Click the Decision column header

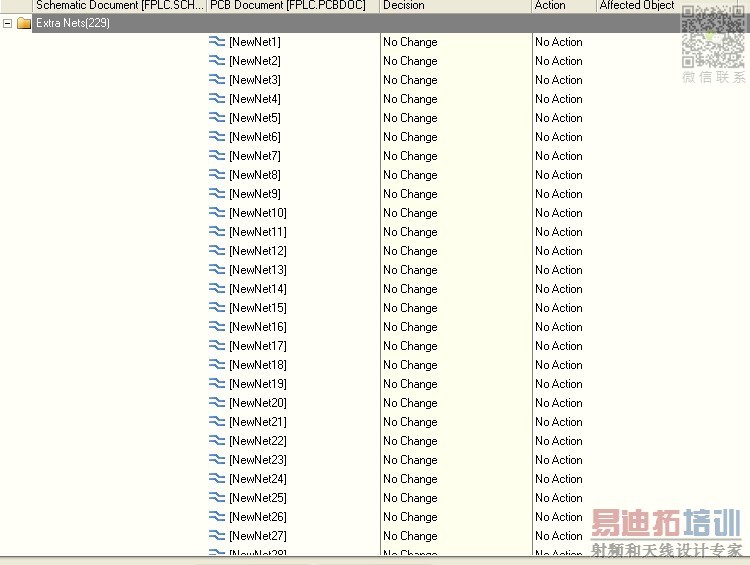click(x=455, y=6)
